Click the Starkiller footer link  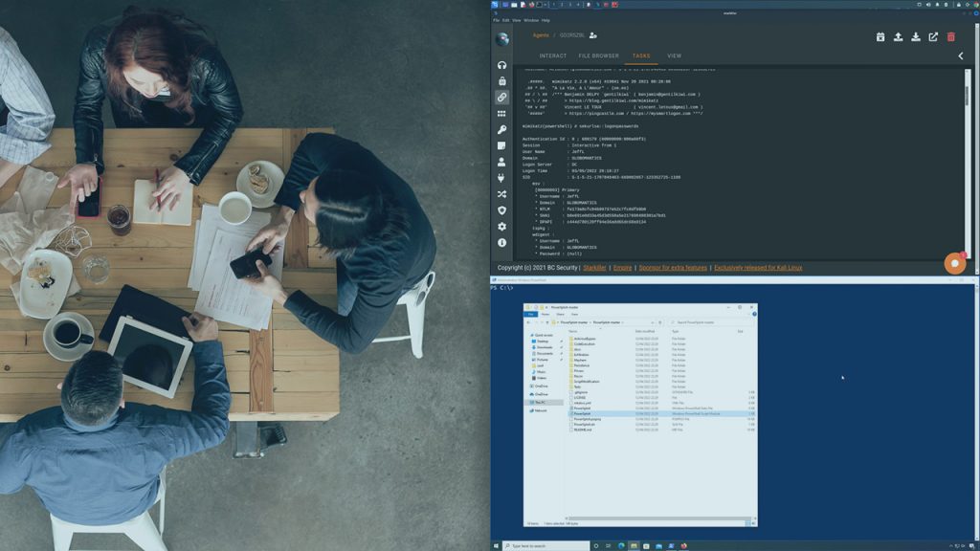tap(593, 268)
